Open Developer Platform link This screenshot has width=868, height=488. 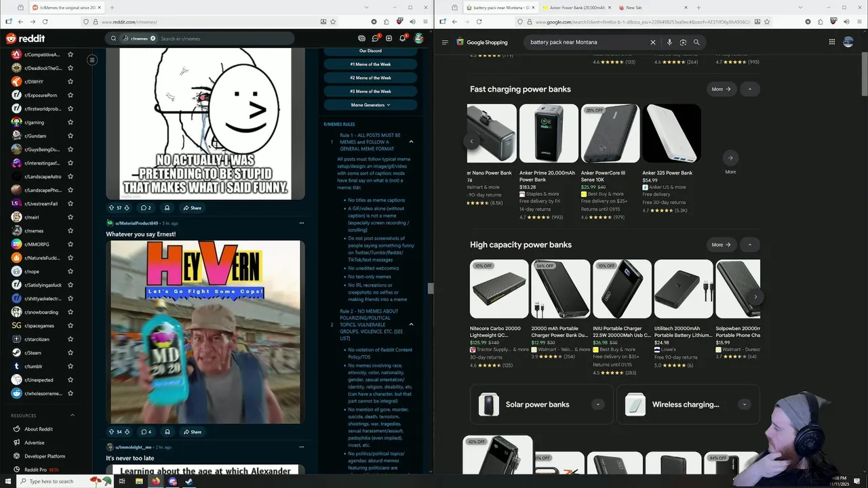[x=45, y=456]
